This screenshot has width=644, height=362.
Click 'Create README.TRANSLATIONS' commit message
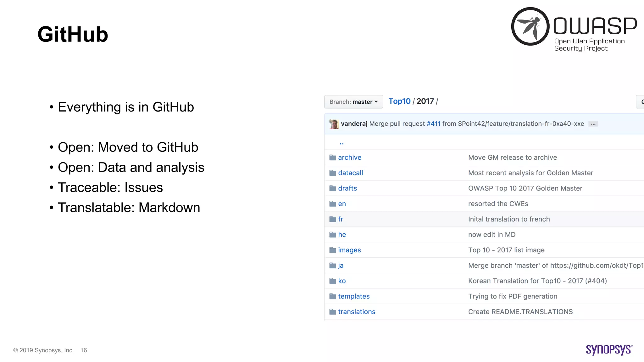point(520,311)
